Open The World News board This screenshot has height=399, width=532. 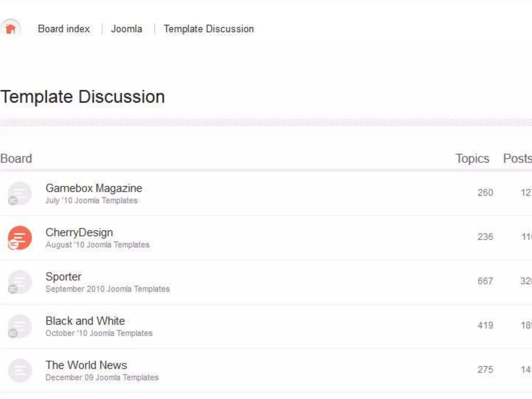click(86, 365)
